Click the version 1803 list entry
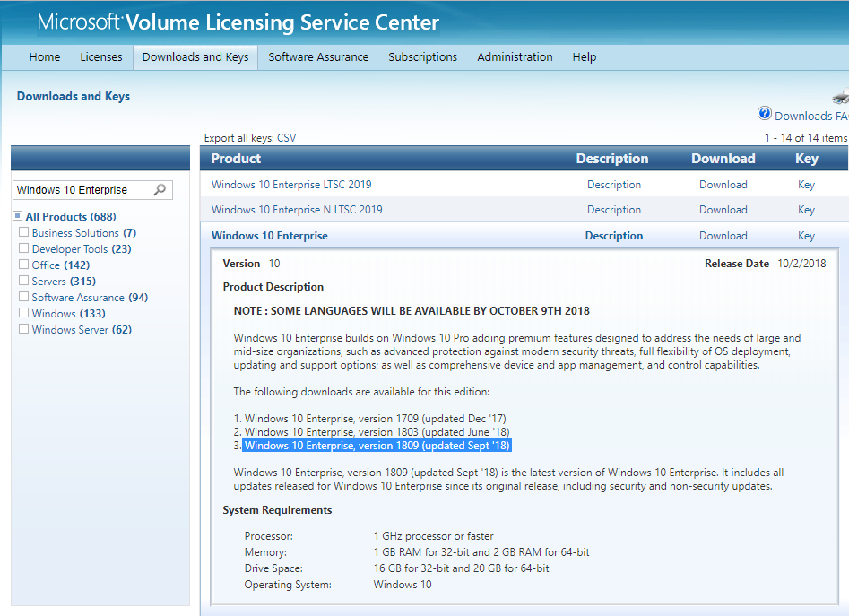Viewport: 849px width, 616px height. (377, 432)
